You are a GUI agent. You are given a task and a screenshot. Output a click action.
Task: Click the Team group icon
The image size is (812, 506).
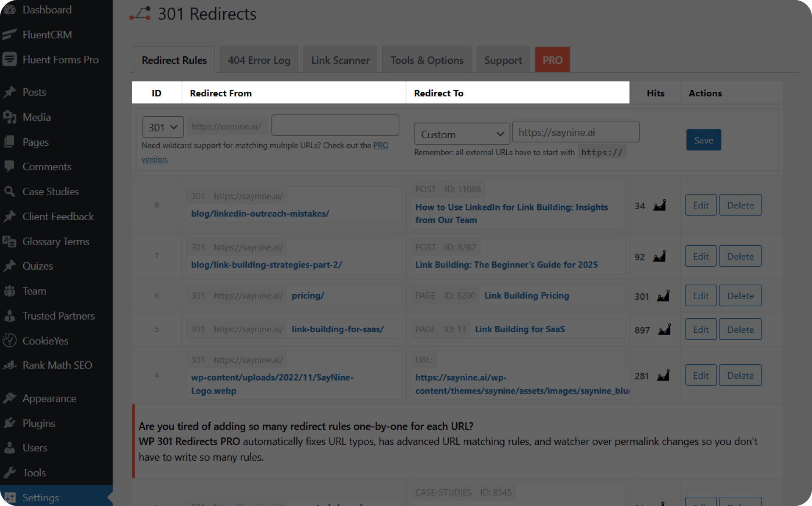coord(10,290)
